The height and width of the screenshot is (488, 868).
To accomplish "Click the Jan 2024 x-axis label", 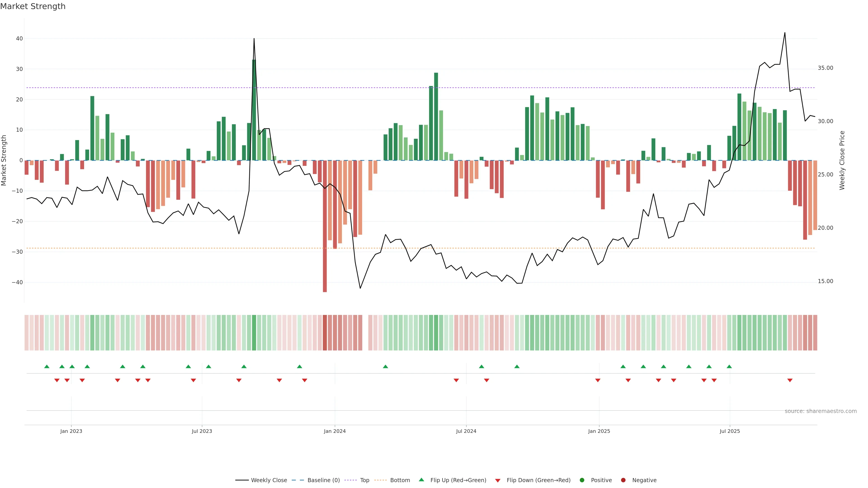I will (x=335, y=431).
